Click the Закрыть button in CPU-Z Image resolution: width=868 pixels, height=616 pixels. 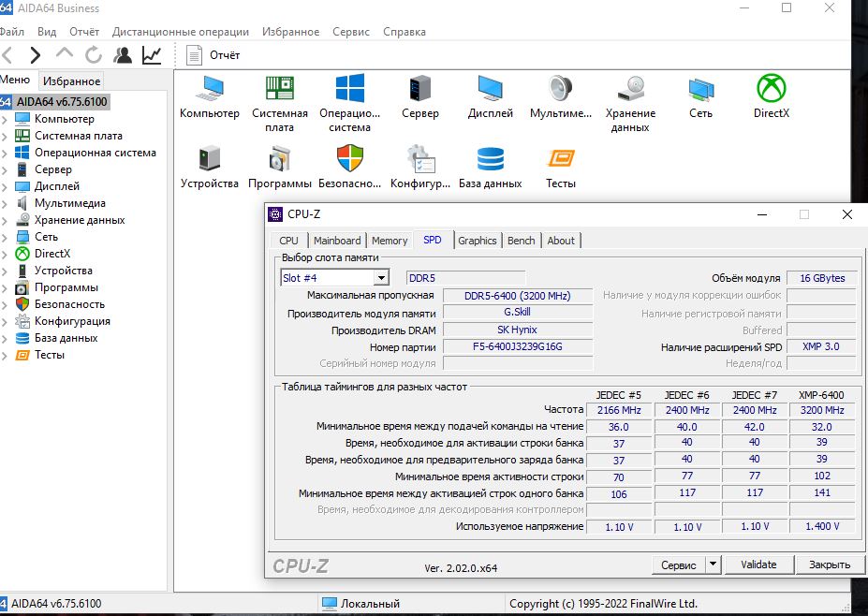830,565
